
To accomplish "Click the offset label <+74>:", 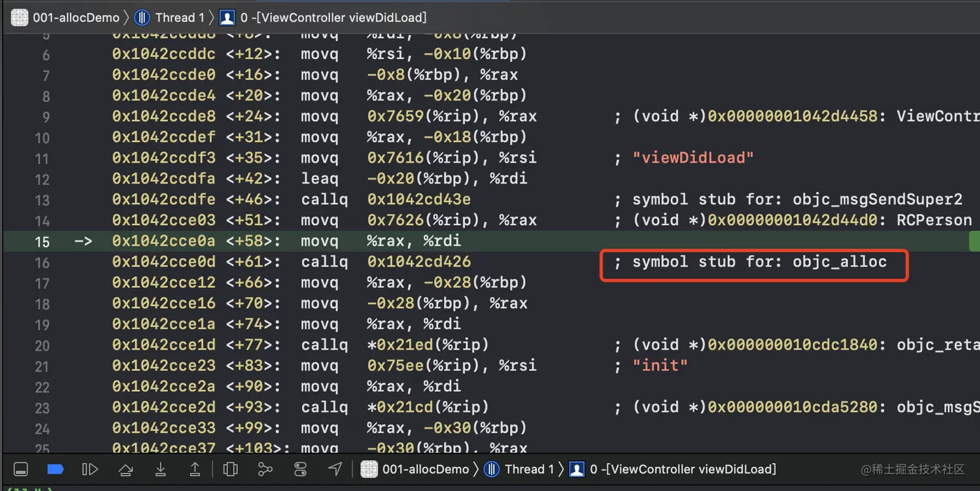I will (253, 324).
